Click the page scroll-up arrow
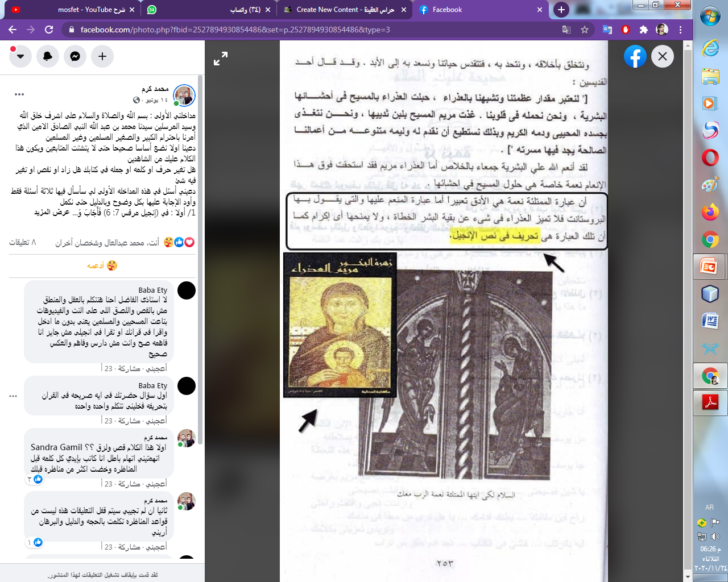728x582 pixels. point(688,44)
